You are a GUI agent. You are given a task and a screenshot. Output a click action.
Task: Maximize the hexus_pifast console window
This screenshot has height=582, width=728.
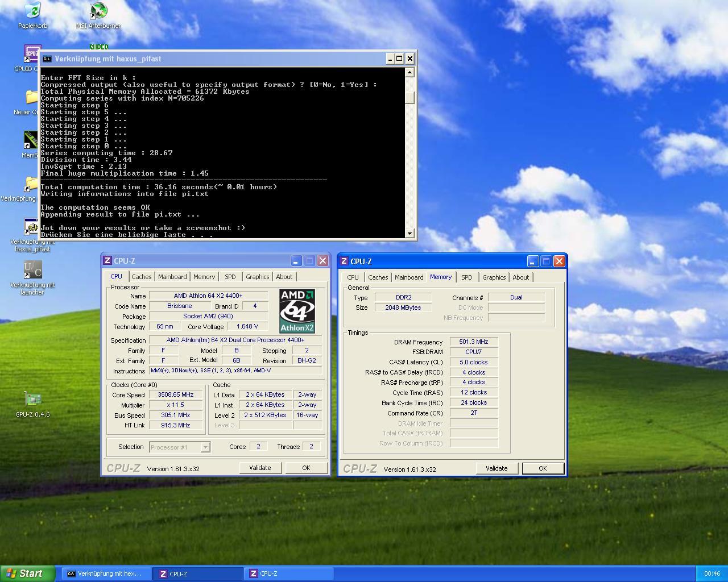(400, 59)
